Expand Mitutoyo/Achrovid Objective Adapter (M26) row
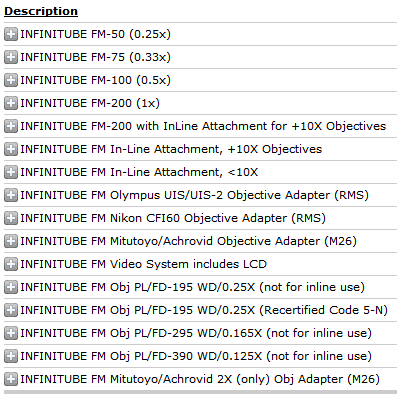 click(x=11, y=241)
